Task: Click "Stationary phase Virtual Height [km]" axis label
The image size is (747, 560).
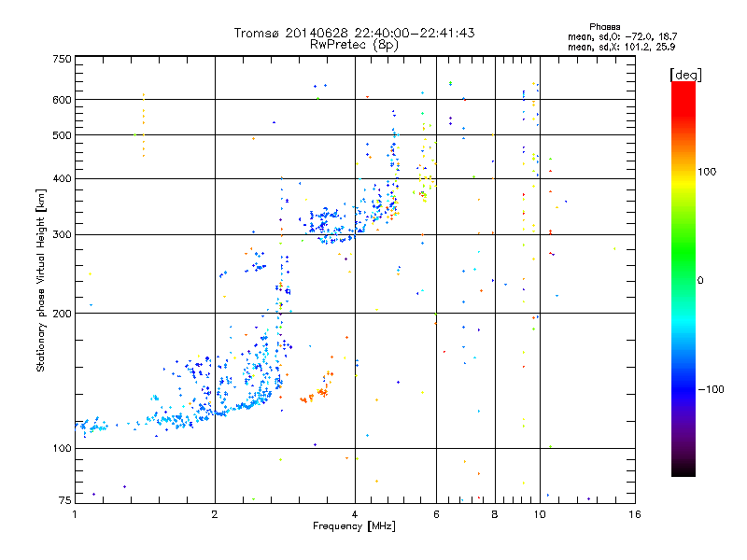Action: [x=41, y=280]
